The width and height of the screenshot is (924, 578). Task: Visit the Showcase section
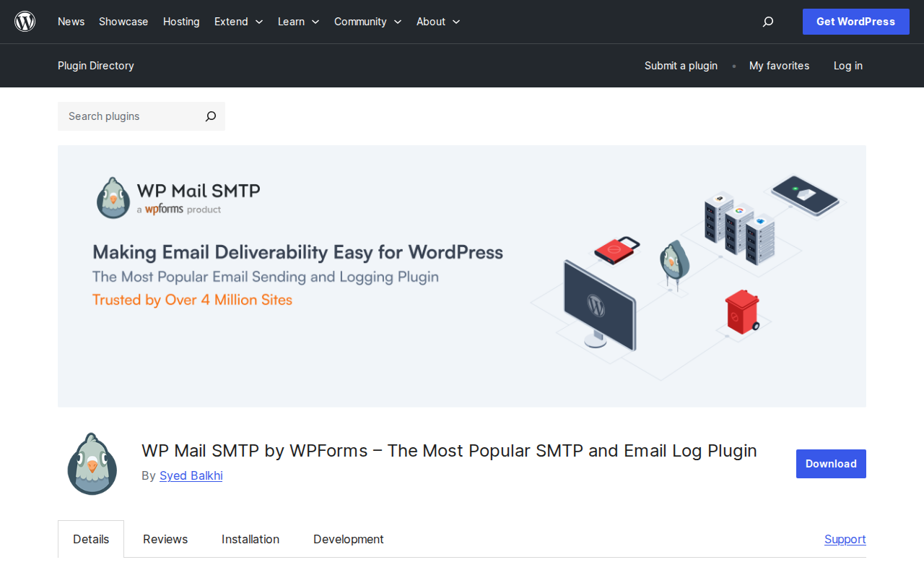(123, 22)
